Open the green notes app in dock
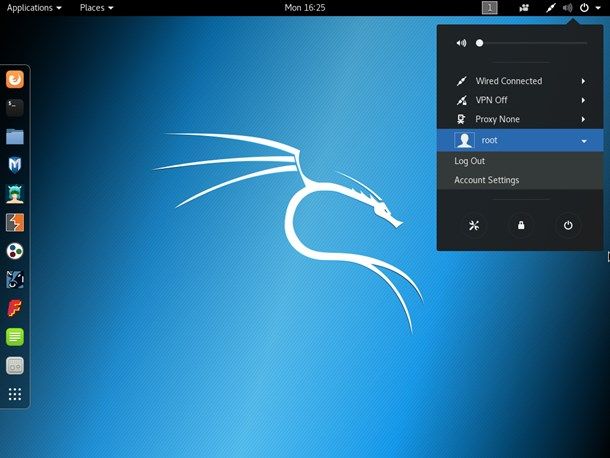 tap(15, 337)
